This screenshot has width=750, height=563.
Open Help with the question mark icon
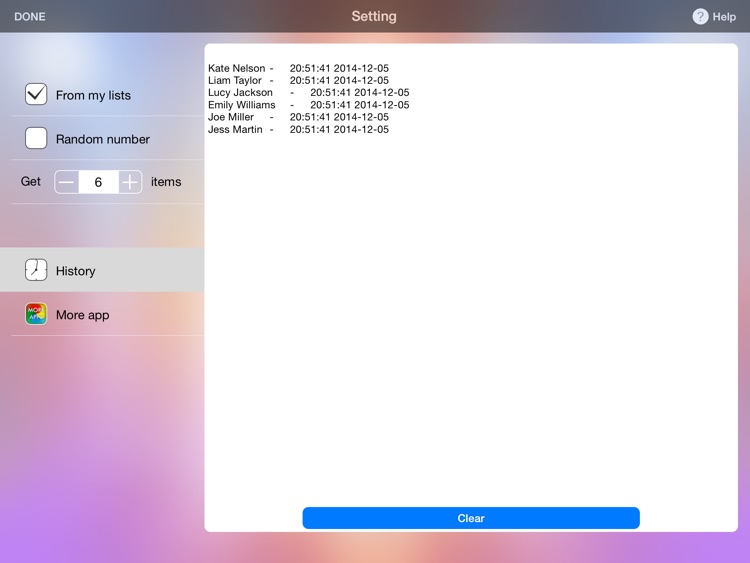(700, 17)
